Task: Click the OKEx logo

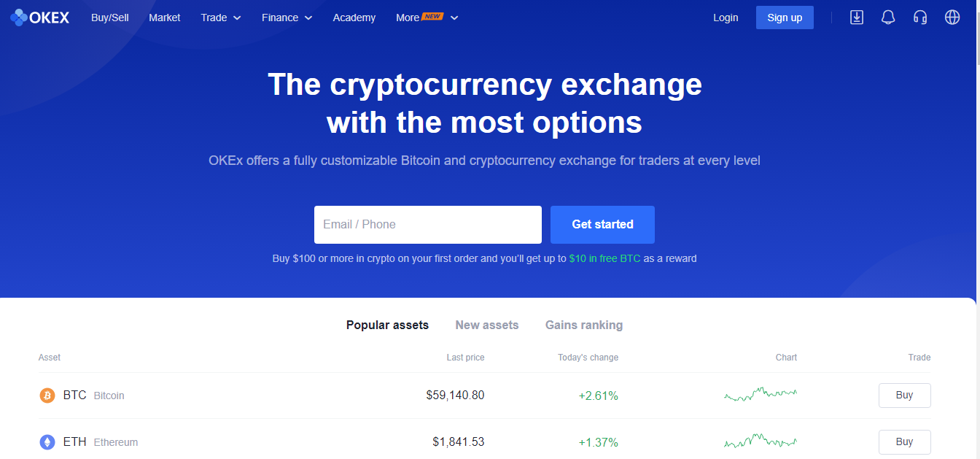Action: 40,18
